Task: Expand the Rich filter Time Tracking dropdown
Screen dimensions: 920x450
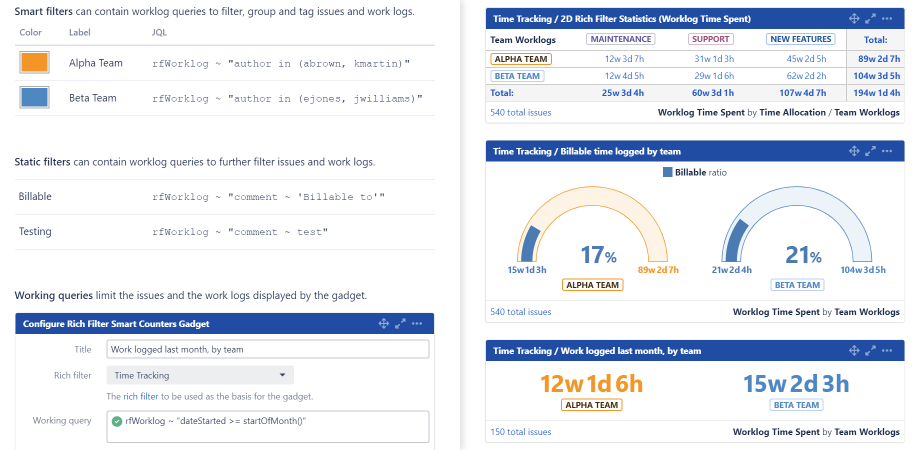Action: pos(200,376)
